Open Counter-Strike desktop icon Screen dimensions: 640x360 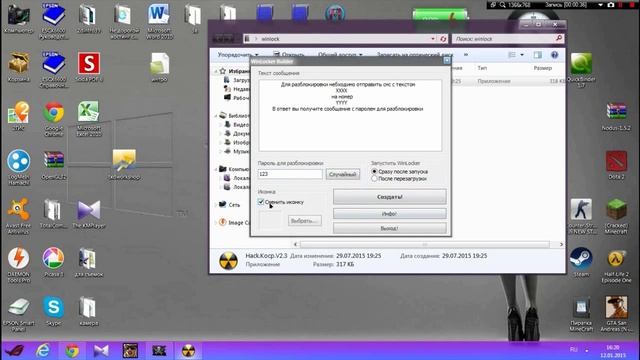[581, 216]
